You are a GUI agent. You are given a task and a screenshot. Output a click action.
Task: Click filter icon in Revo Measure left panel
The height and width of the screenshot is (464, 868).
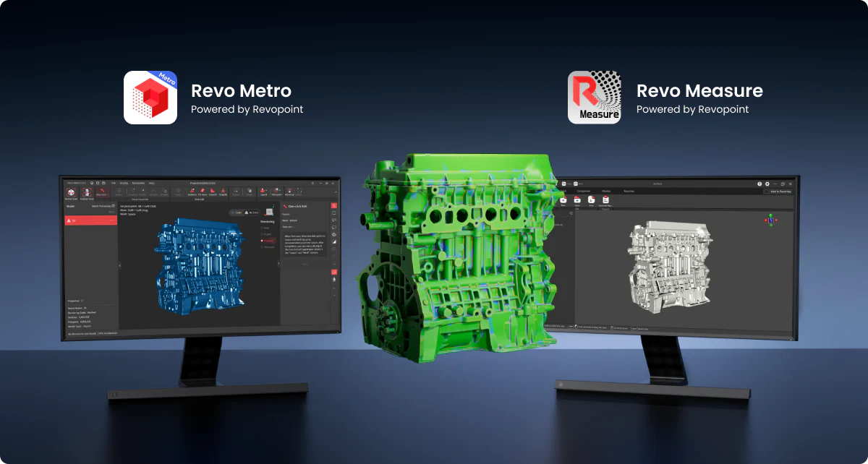coord(571,213)
